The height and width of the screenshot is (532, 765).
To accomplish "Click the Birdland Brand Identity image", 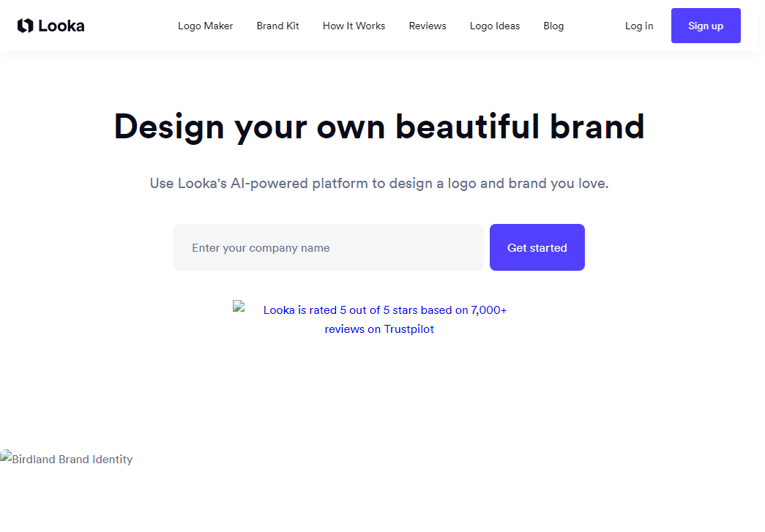I will [x=67, y=458].
